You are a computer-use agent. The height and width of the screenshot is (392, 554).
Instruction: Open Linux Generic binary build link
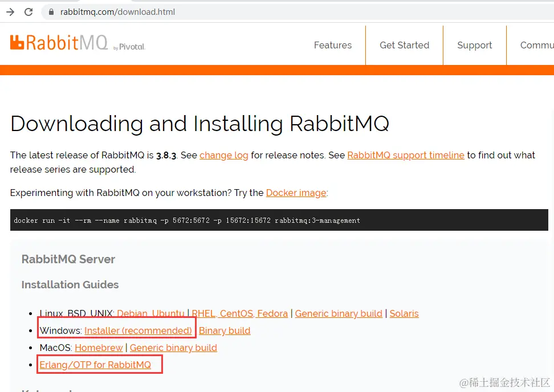tap(339, 313)
